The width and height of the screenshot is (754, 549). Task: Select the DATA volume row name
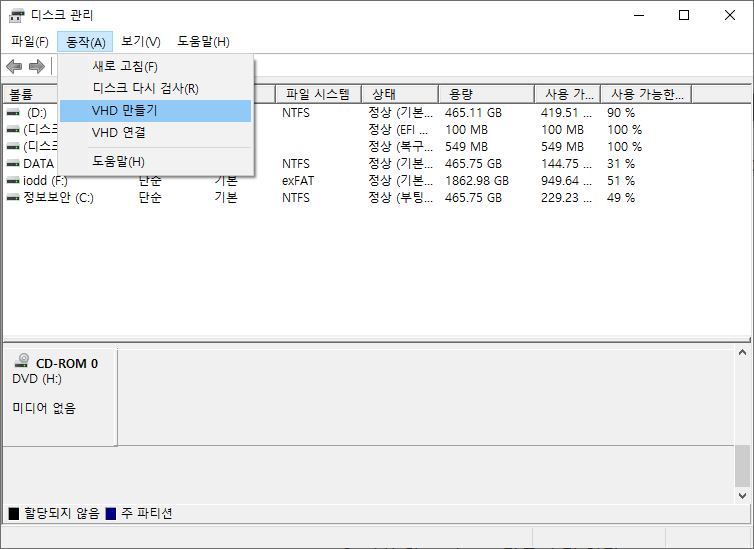pyautogui.click(x=38, y=164)
